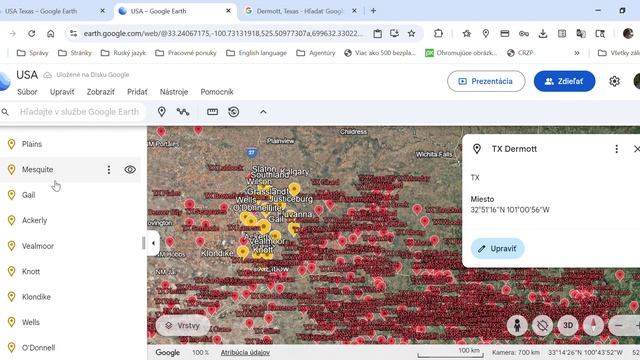Open the Zobraziť menu

(100, 92)
